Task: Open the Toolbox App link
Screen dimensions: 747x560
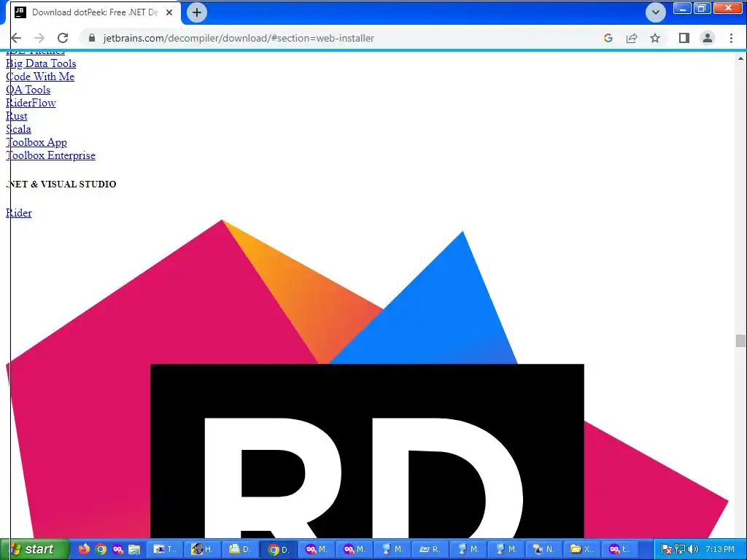Action: click(36, 142)
